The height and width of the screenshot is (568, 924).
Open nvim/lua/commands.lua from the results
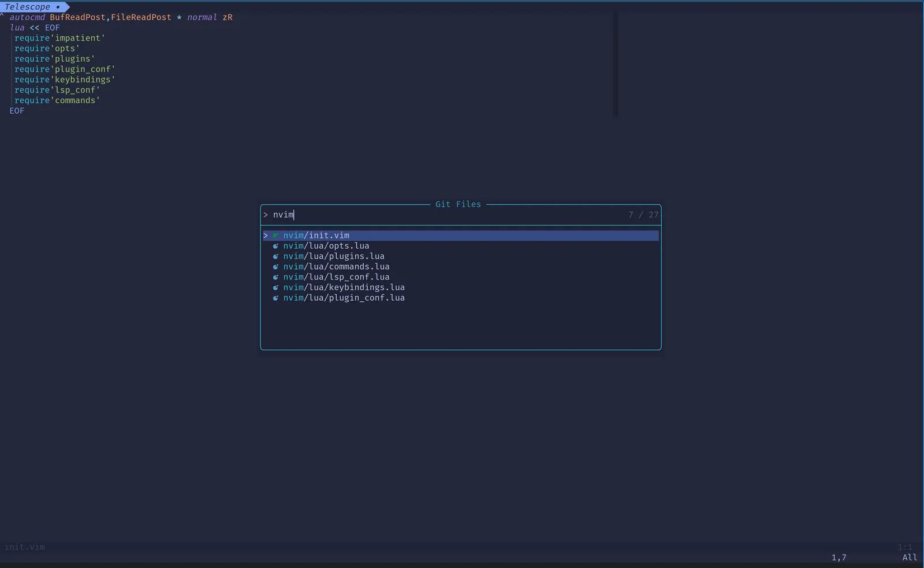pyautogui.click(x=336, y=267)
